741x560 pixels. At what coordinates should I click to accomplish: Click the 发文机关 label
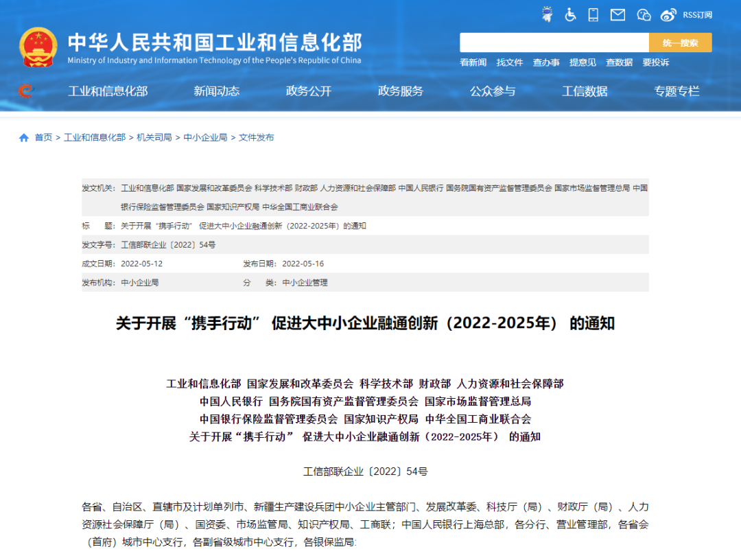(98, 188)
